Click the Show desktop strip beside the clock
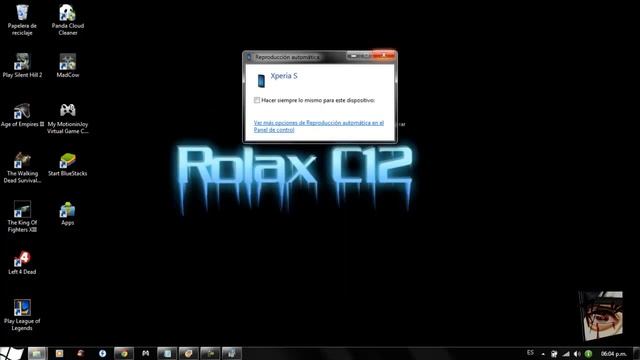The image size is (640, 360). tap(636, 353)
